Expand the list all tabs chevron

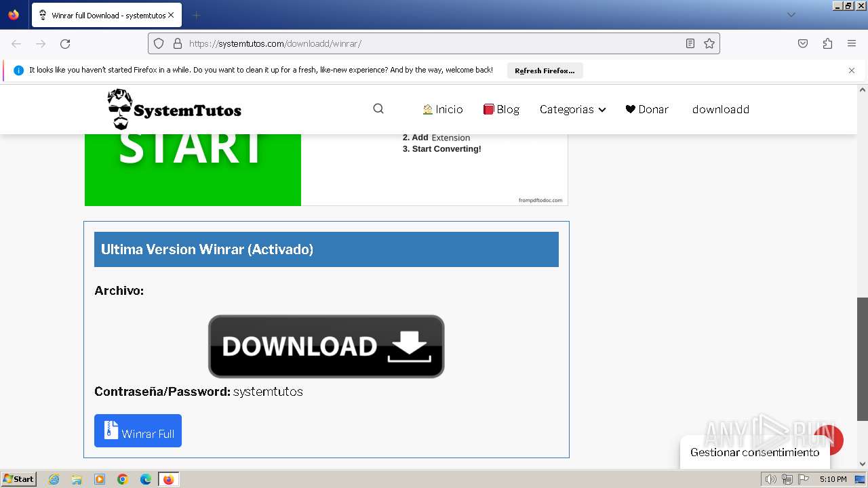[x=791, y=15]
